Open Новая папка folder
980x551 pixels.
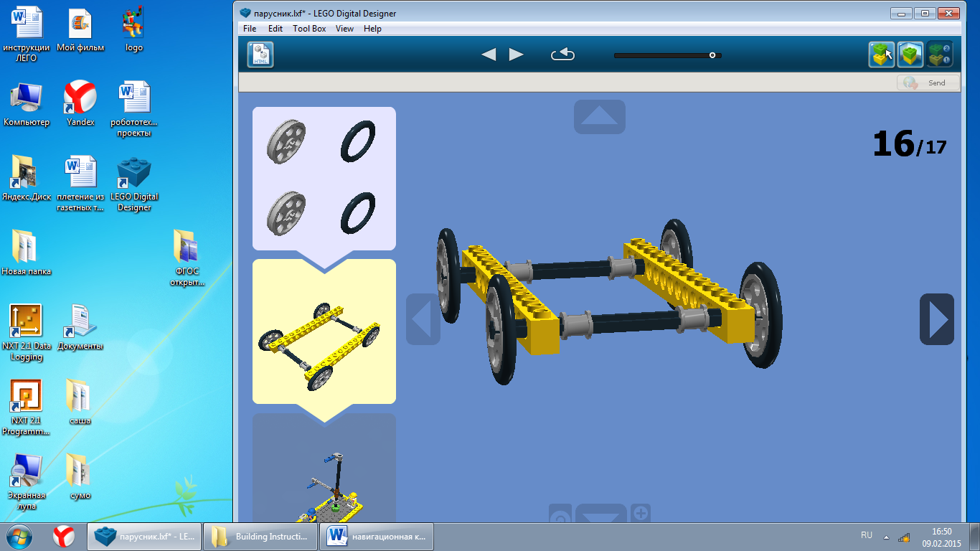click(27, 253)
